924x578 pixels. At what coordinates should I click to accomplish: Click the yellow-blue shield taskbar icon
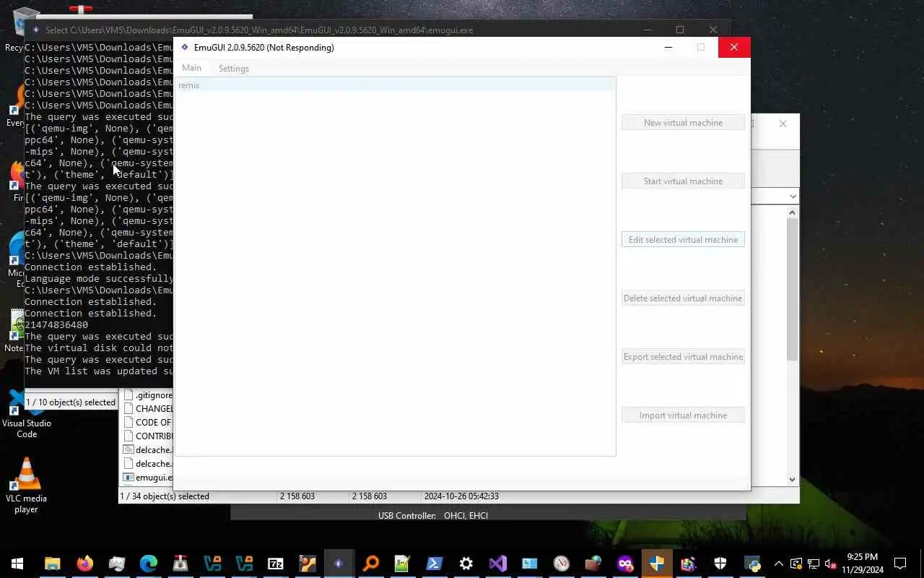[657, 564]
